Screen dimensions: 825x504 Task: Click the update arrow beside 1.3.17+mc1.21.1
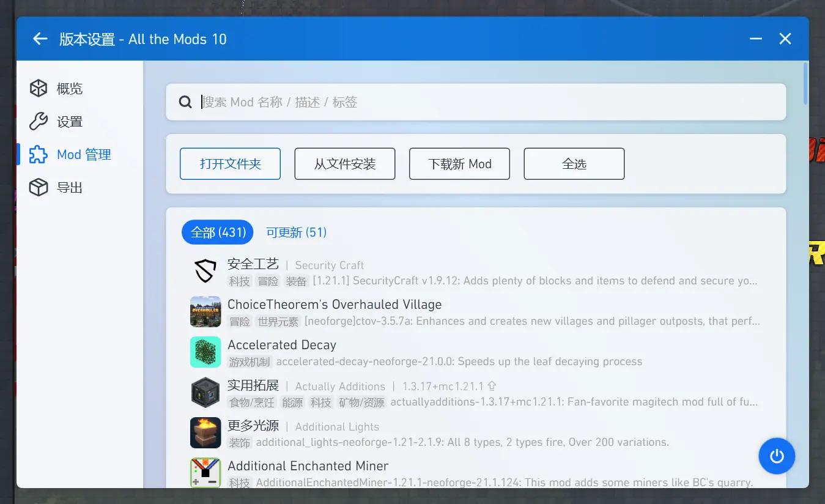(492, 387)
